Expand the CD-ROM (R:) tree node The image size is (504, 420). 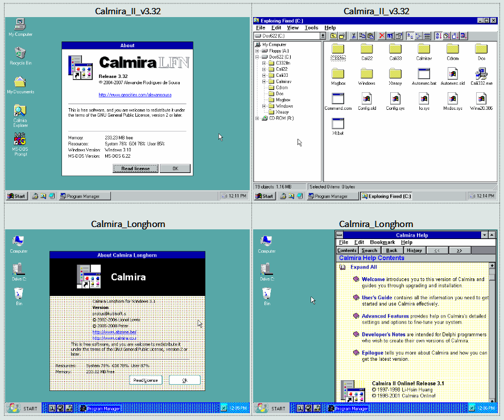click(257, 118)
